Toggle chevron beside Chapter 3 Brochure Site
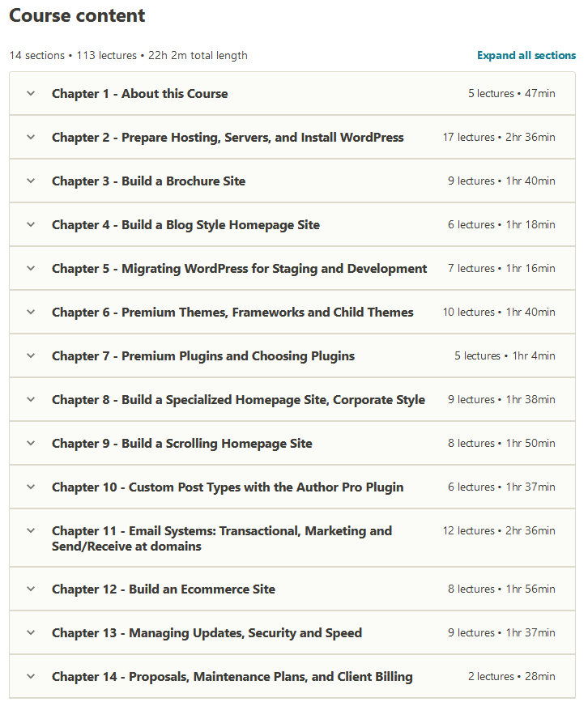The width and height of the screenshot is (588, 702). point(31,181)
